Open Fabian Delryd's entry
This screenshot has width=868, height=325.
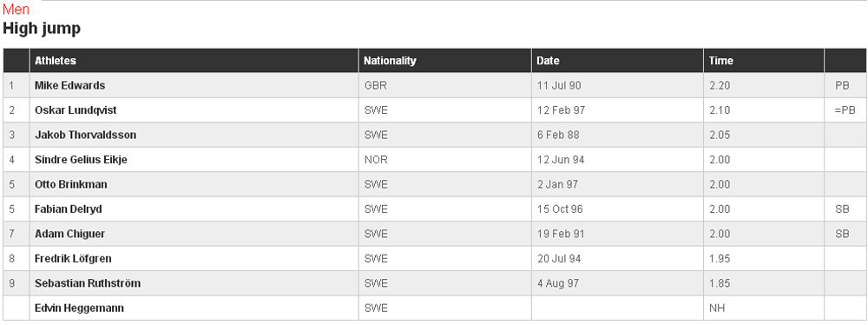pyautogui.click(x=68, y=209)
